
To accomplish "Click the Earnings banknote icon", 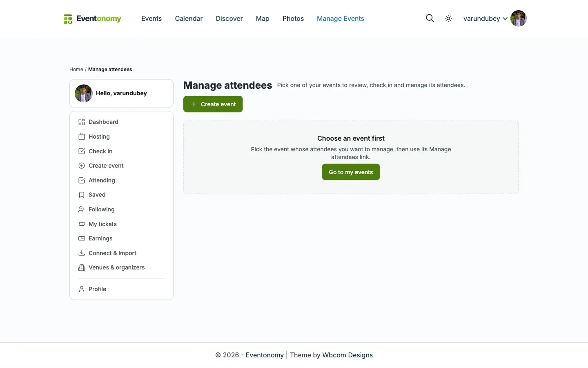I will [x=82, y=238].
